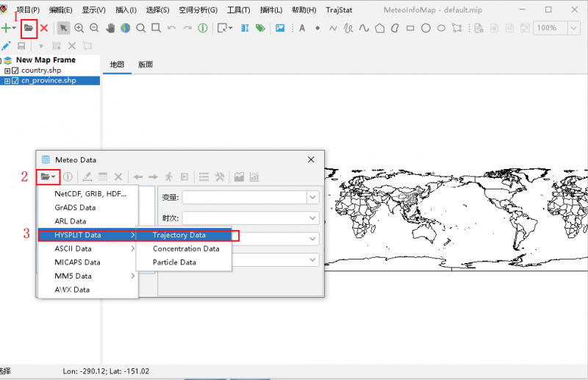This screenshot has width=588, height=380.
Task: Switch to the 版面 layout tab
Action: (x=146, y=64)
